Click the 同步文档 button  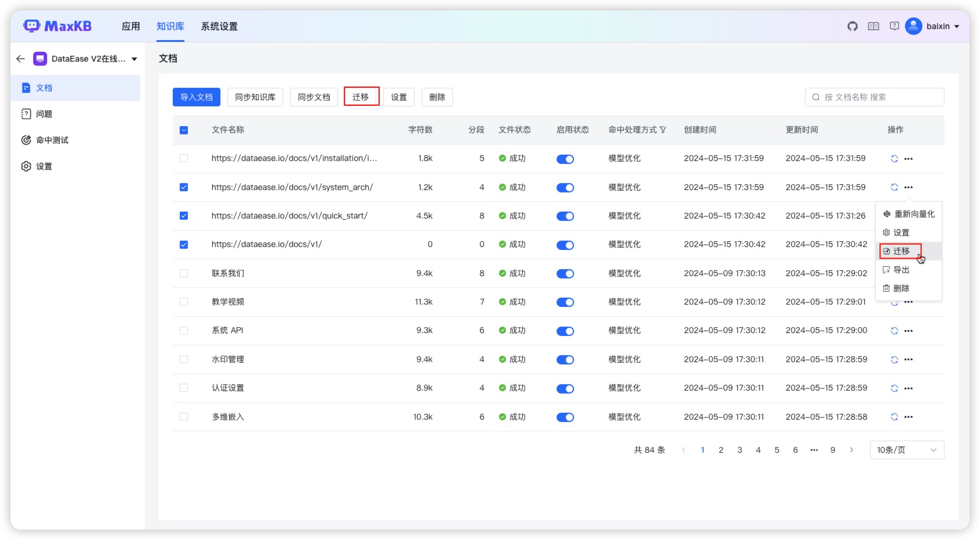314,97
